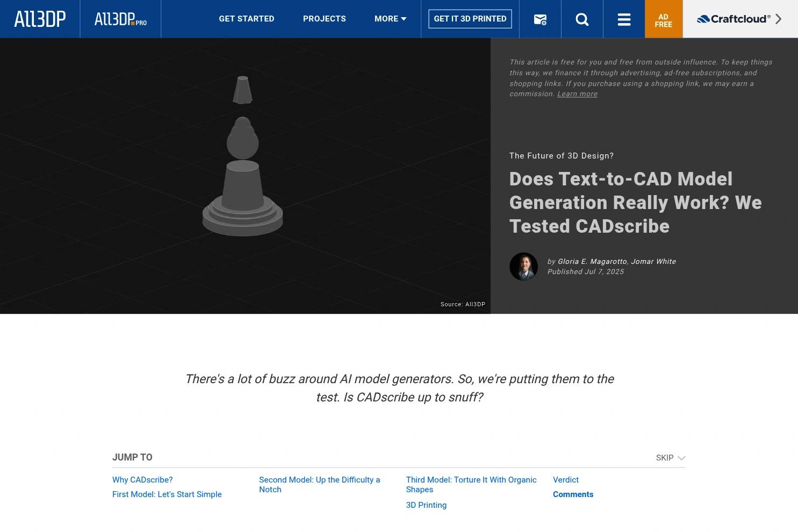
Task: Click the 'JUMP TO' heading
Action: pyautogui.click(x=132, y=457)
